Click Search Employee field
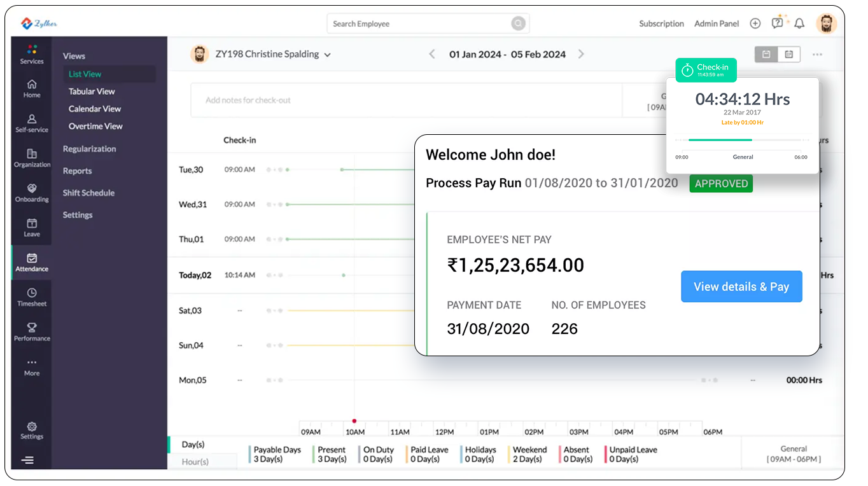Screen dimensions: 868x486 (428, 24)
